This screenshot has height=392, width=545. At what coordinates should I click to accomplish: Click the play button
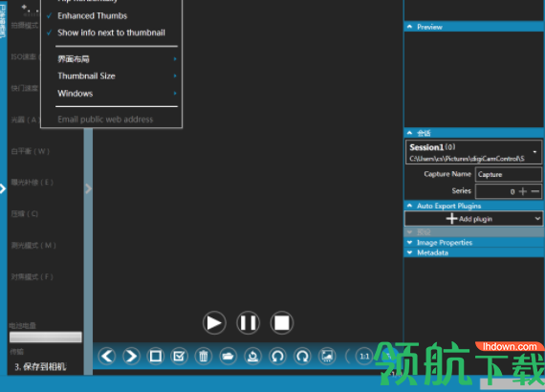click(x=214, y=323)
